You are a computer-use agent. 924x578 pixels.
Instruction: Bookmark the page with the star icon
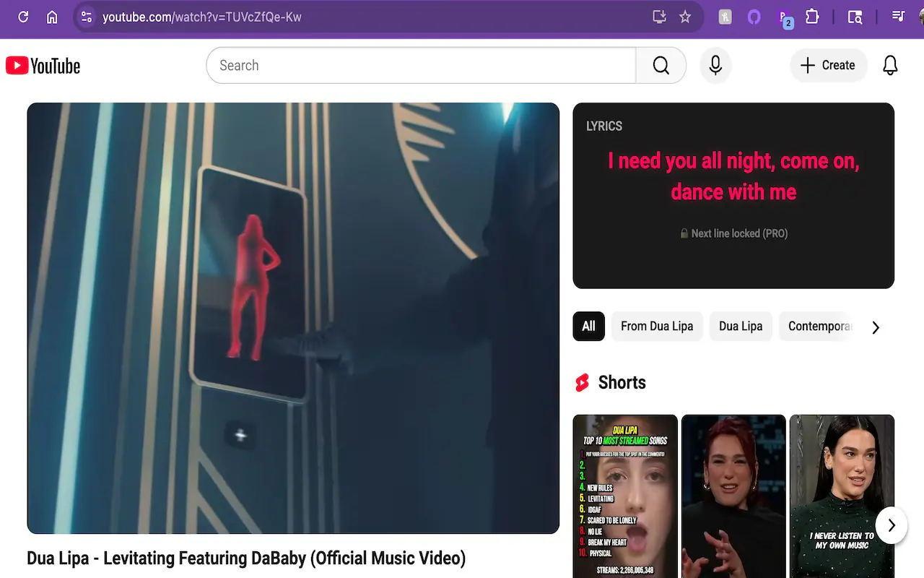click(x=684, y=17)
